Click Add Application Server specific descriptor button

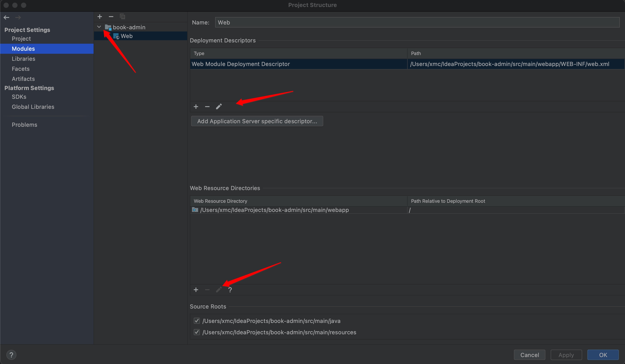[257, 121]
